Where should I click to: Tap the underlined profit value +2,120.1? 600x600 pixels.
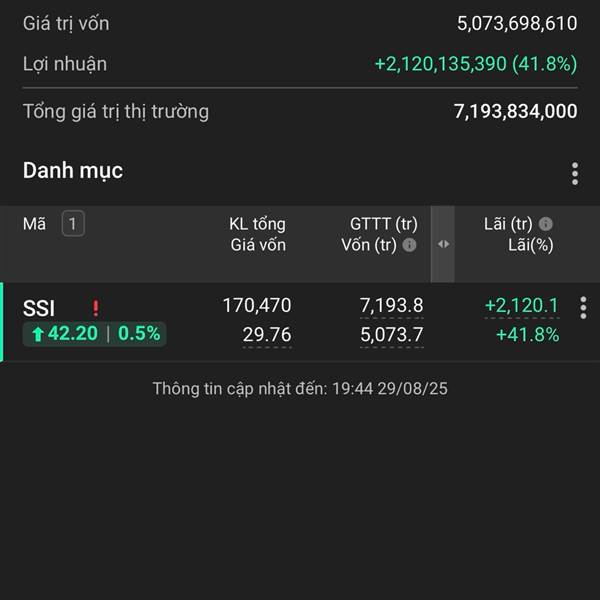[522, 306]
